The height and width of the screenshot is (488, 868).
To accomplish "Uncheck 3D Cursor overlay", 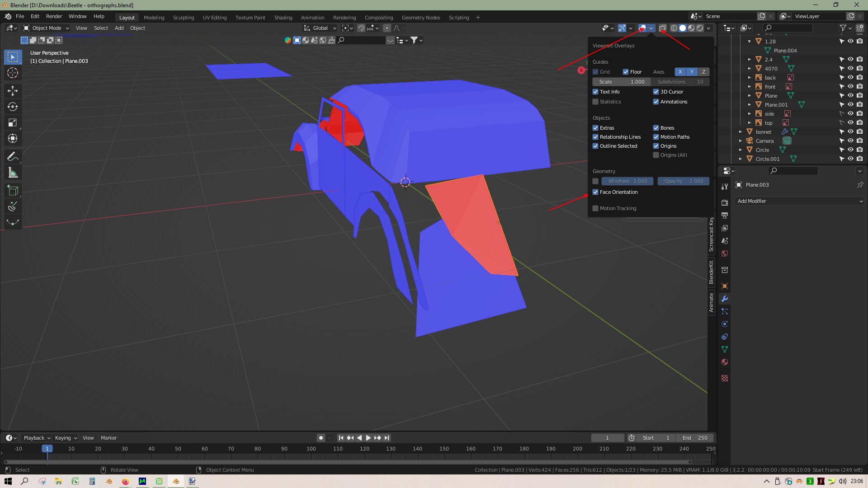I will tap(656, 92).
